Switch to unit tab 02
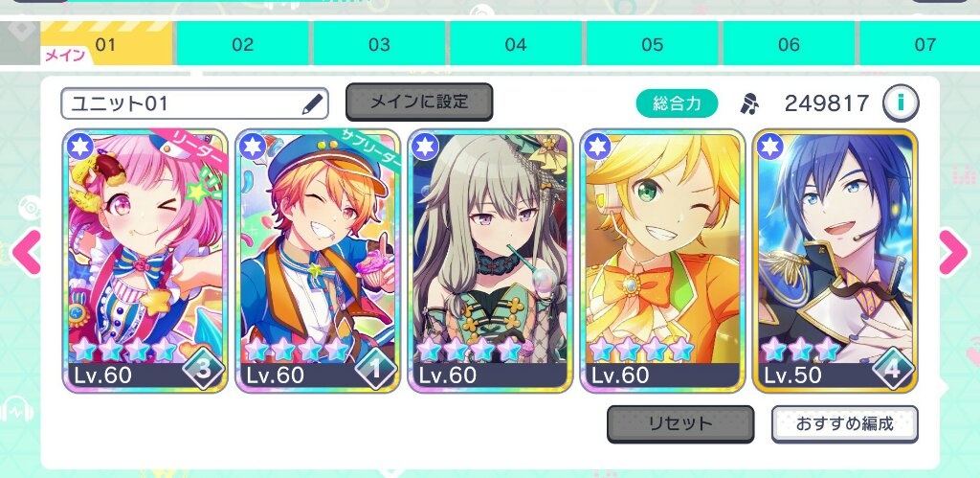The width and height of the screenshot is (980, 478). [x=242, y=44]
